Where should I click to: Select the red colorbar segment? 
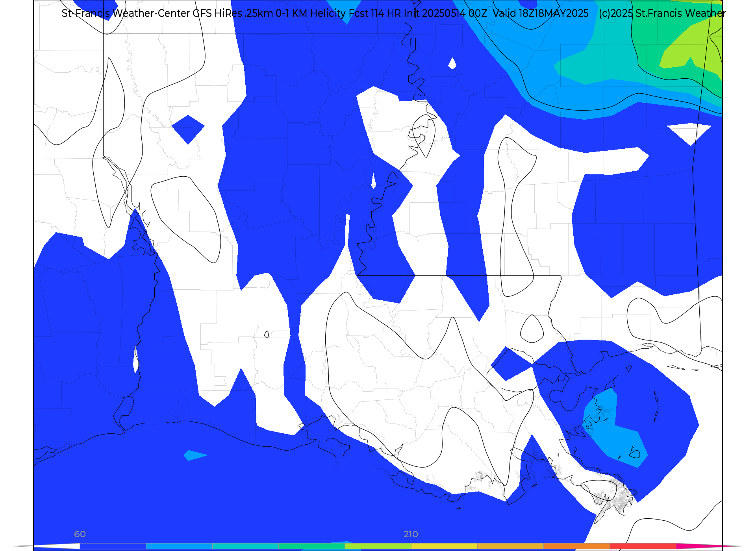[x=643, y=546]
